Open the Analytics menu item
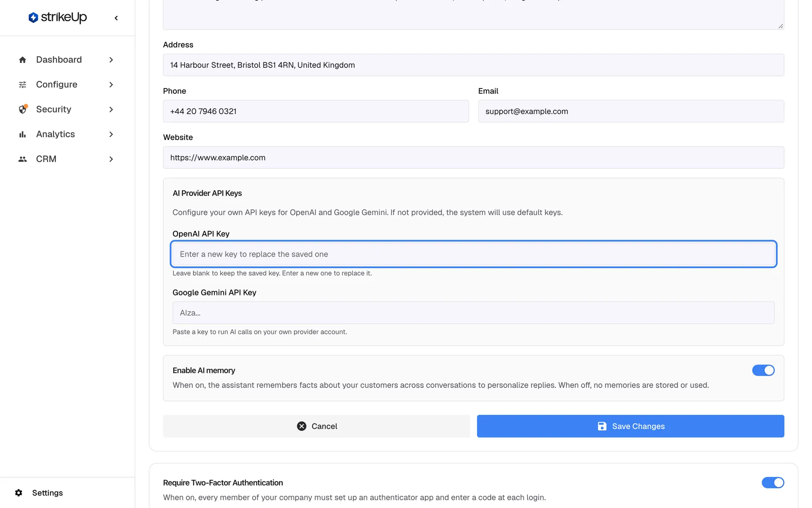Image resolution: width=812 pixels, height=508 pixels. click(x=67, y=134)
